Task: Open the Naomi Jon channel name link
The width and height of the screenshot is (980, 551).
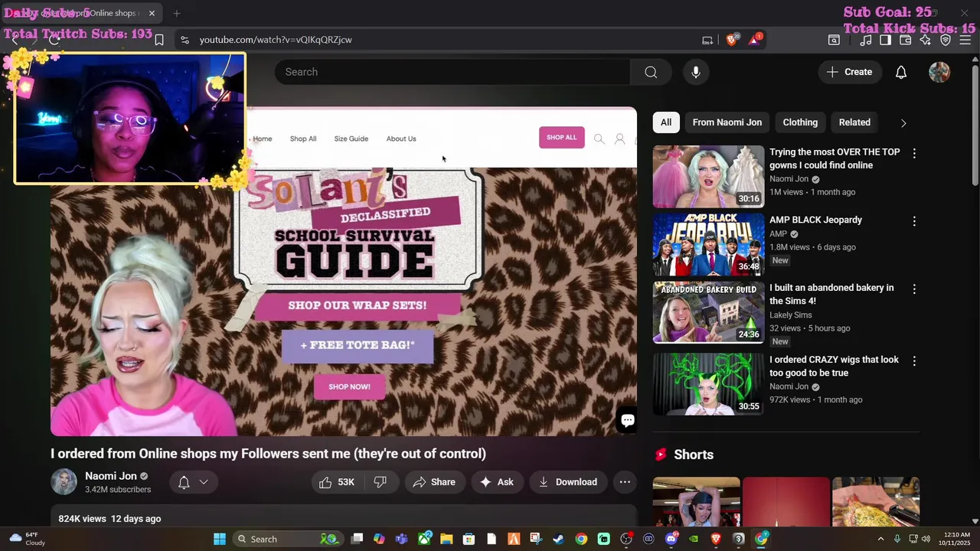Action: tap(111, 476)
